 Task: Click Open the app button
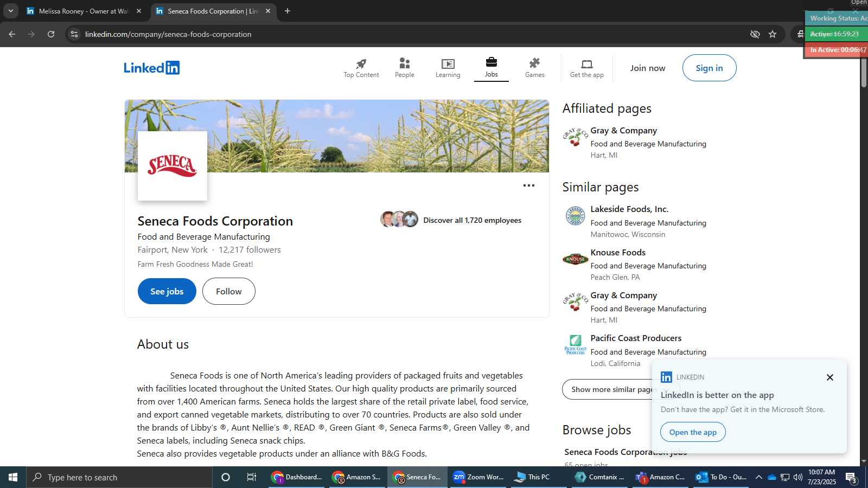coord(693,432)
